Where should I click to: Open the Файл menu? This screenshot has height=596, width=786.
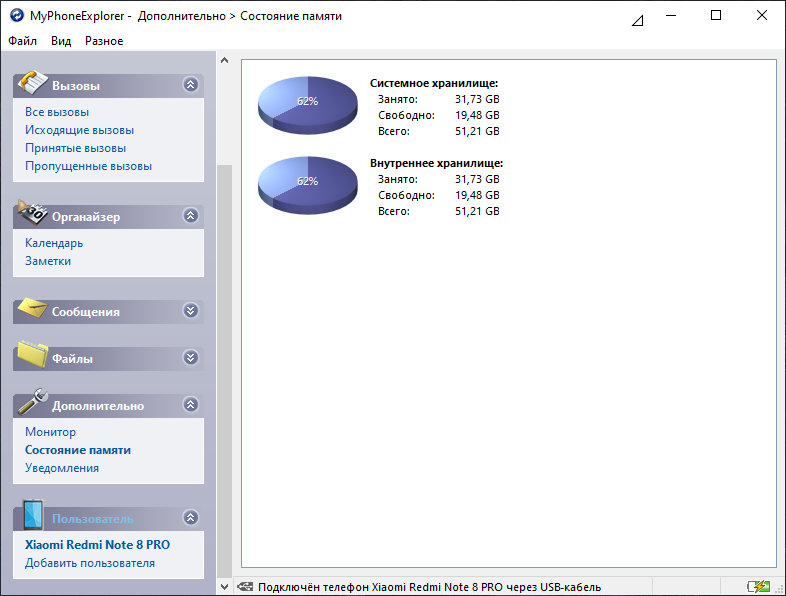(23, 41)
